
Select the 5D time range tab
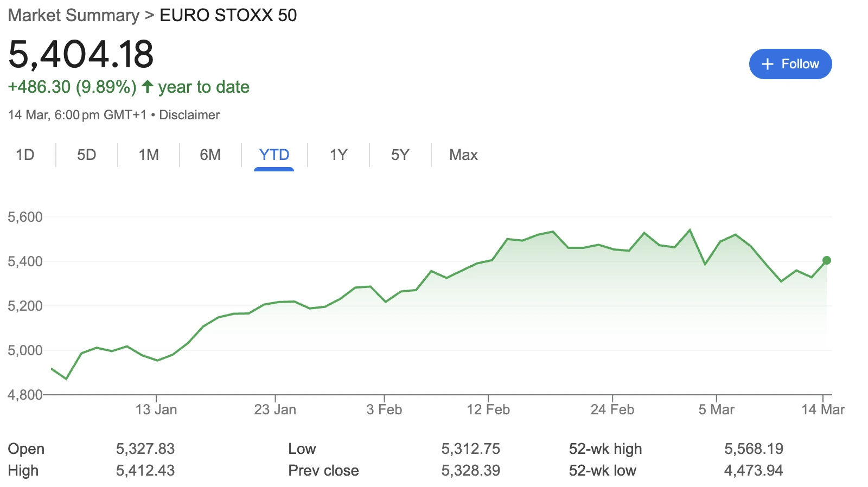click(x=87, y=155)
